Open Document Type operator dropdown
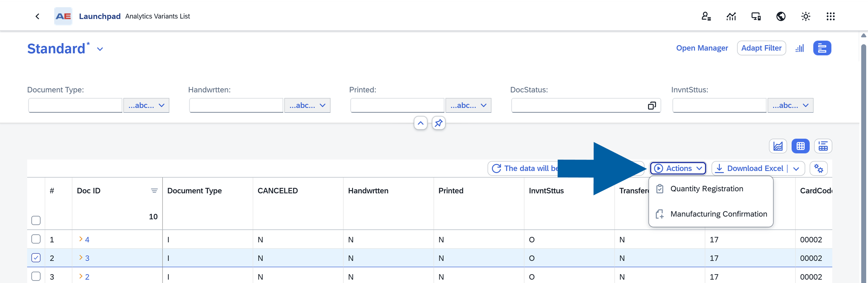This screenshot has height=283, width=868. pyautogui.click(x=146, y=105)
